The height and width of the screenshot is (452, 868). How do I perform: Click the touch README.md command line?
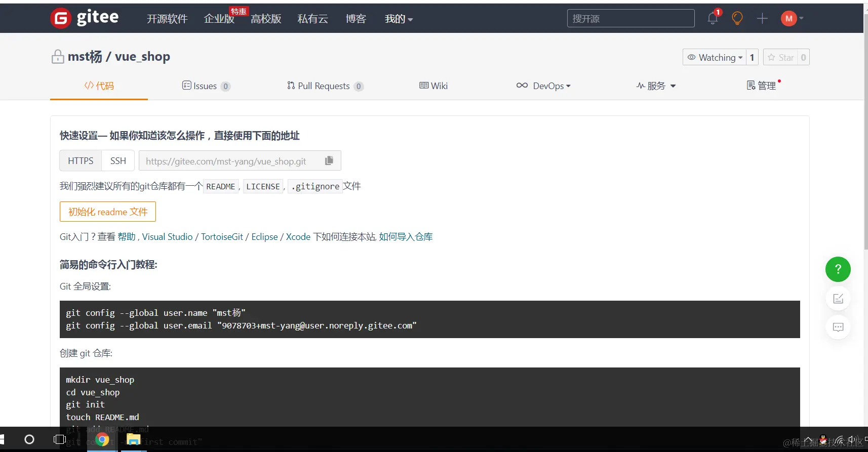point(102,417)
